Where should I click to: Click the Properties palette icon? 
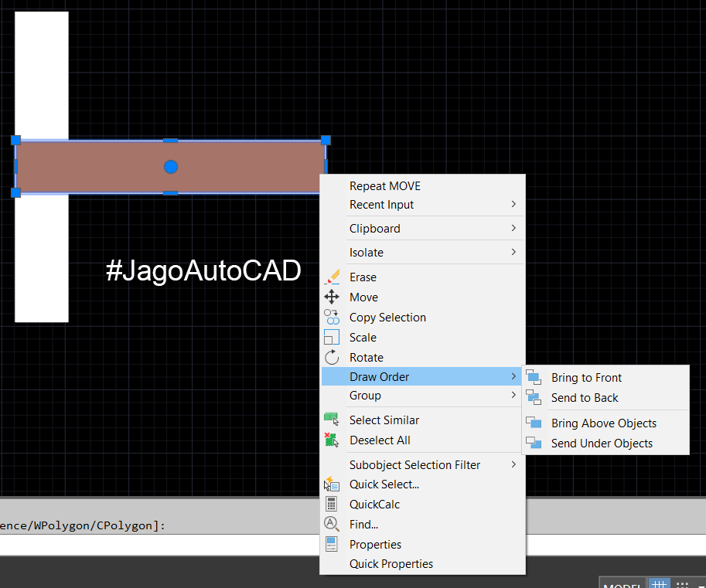tap(330, 543)
